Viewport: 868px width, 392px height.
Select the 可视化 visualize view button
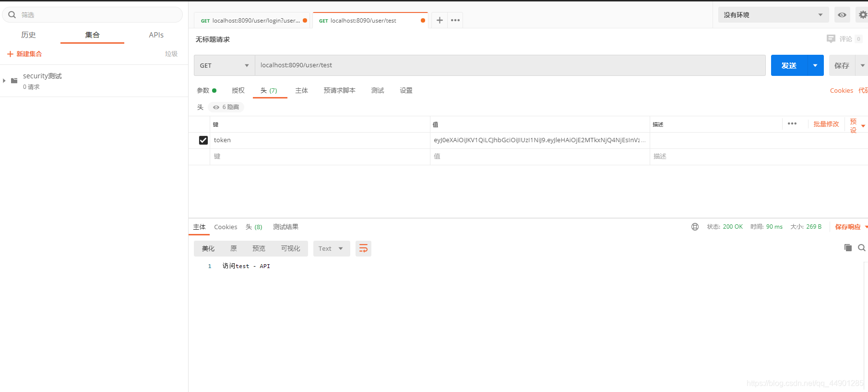tap(290, 248)
